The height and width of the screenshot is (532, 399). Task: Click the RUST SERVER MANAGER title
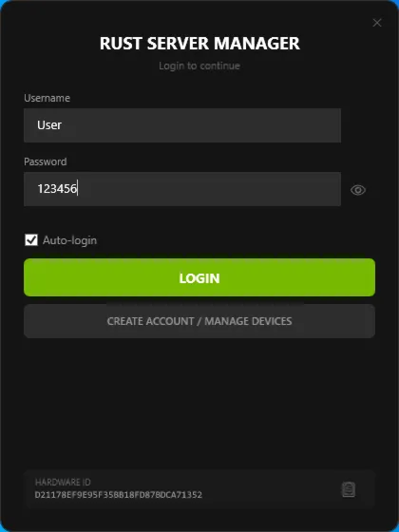[x=199, y=44]
